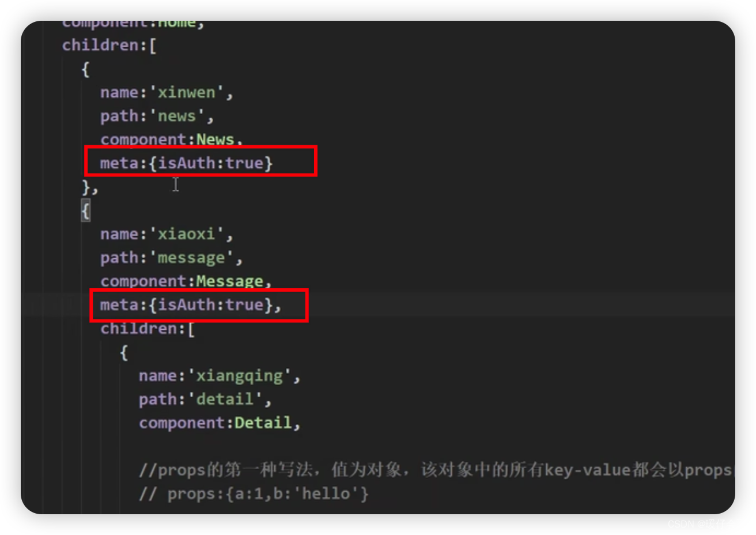Click the children:[ line below component:Message
This screenshot has height=535, width=756.
tap(148, 329)
